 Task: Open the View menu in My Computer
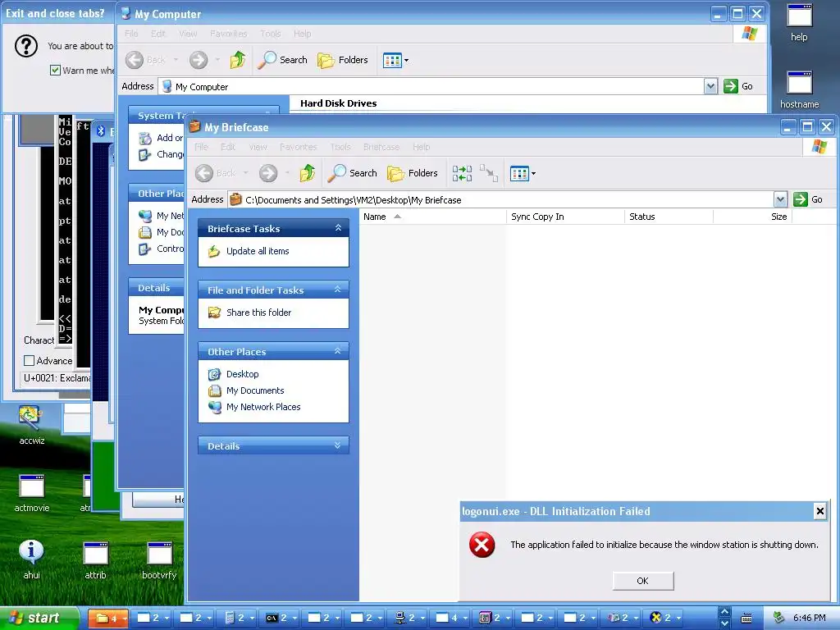(x=188, y=34)
